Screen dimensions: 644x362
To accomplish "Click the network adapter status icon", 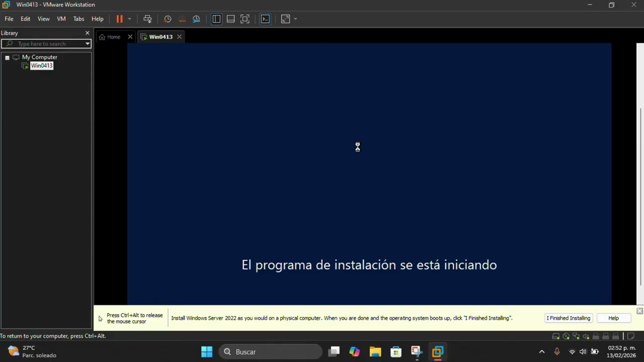I will 576,336.
